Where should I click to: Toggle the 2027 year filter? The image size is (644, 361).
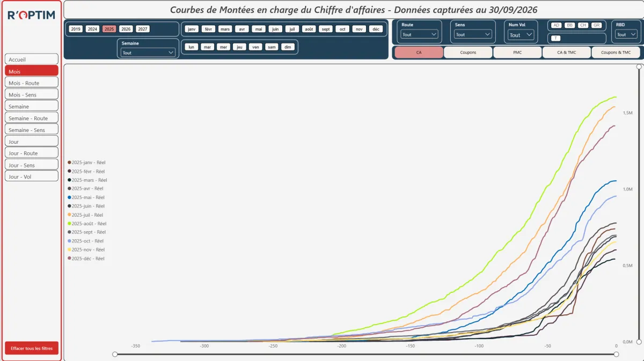click(x=143, y=29)
